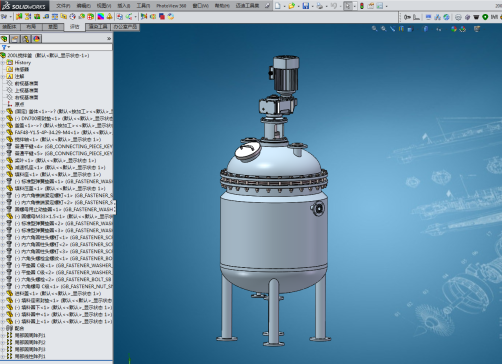This screenshot has height=364, width=502.
Task: Click the Rebuild traffic light icon
Action: pos(362,6)
